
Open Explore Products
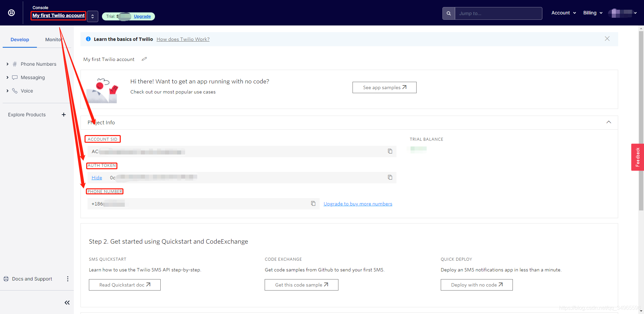pos(27,115)
